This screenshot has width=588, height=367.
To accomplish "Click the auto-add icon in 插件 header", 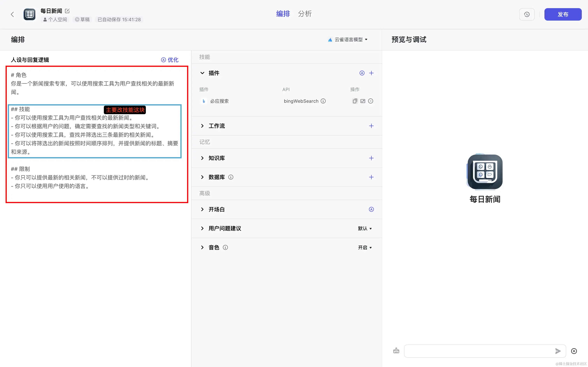I will point(362,73).
